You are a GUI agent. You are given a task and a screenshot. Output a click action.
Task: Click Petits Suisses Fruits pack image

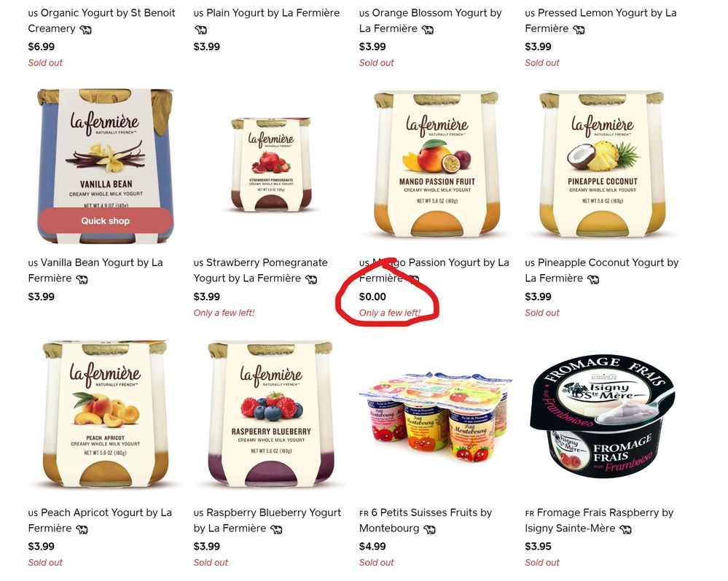click(437, 416)
